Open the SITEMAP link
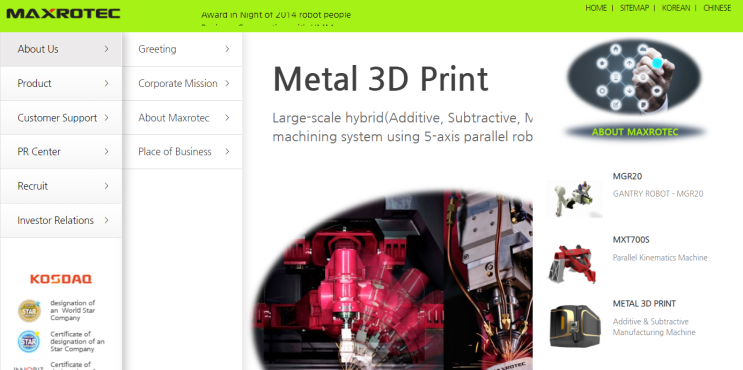The image size is (743, 370). point(634,8)
